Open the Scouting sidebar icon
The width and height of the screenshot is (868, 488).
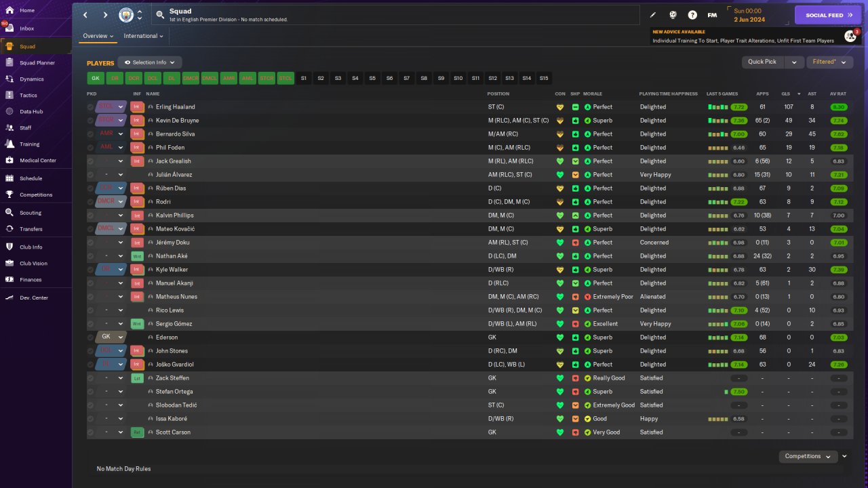pyautogui.click(x=9, y=213)
